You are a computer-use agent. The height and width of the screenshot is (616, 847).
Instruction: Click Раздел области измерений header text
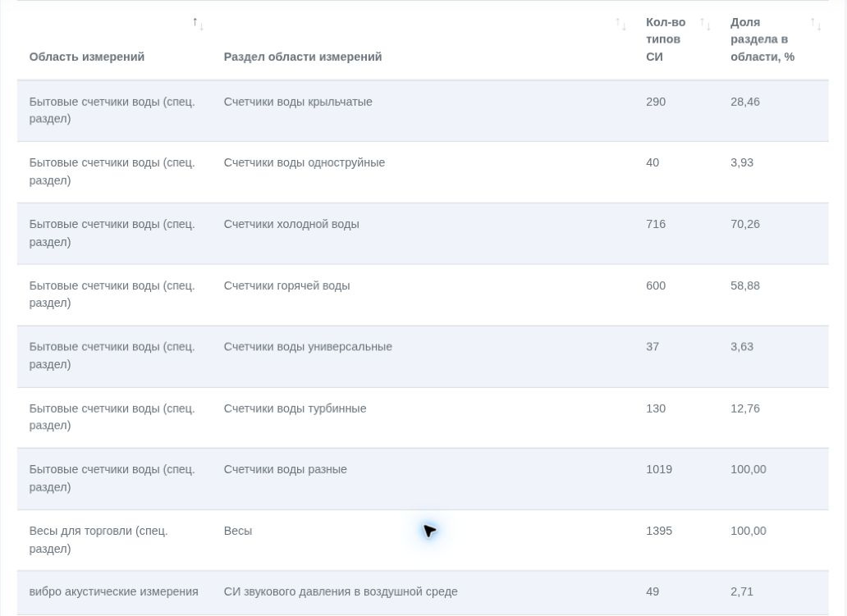pyautogui.click(x=303, y=57)
